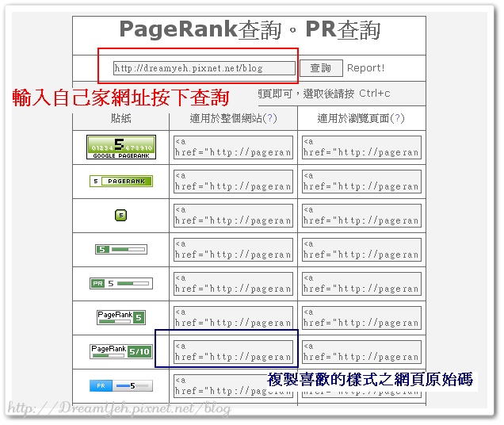Click the 適用於整個網站 column header text
The height and width of the screenshot is (425, 504).
226,118
